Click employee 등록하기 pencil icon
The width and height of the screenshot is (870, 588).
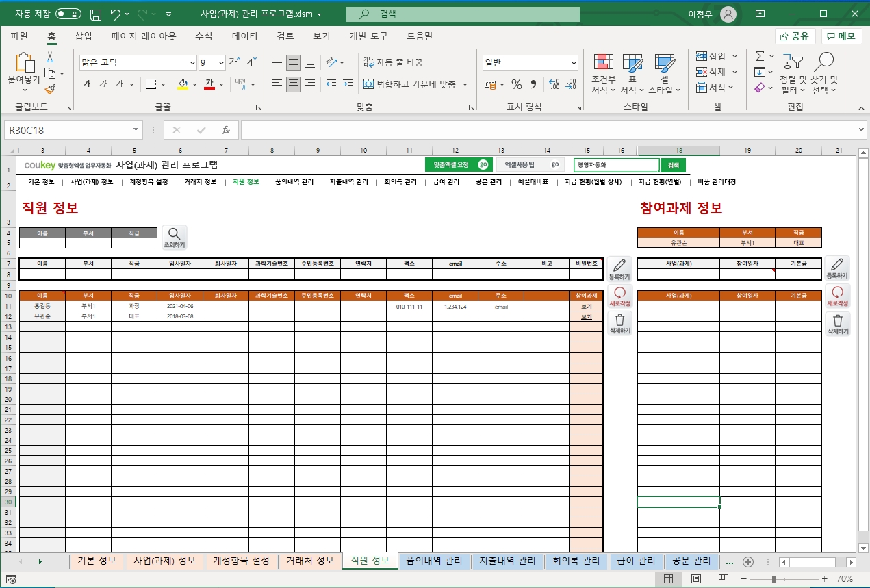tap(619, 269)
